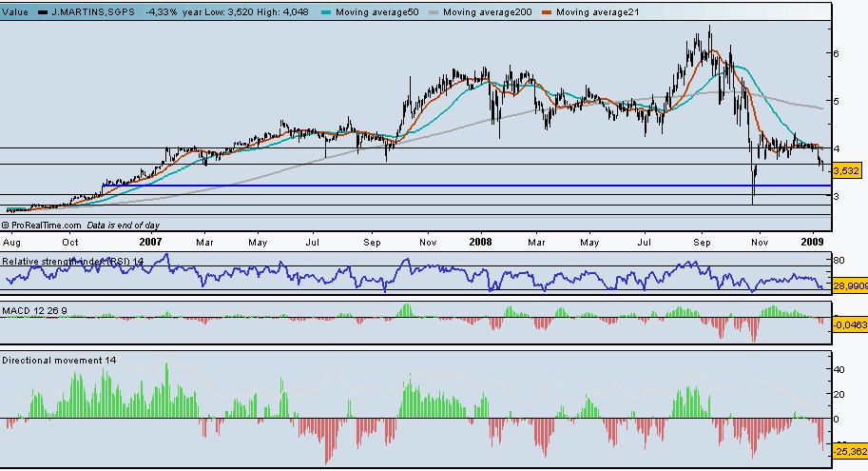
Task: Click the 2007 year label on time axis
Action: click(150, 242)
